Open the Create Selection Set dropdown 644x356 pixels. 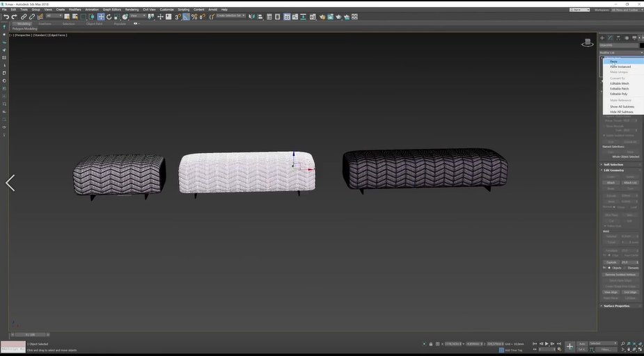click(x=230, y=16)
